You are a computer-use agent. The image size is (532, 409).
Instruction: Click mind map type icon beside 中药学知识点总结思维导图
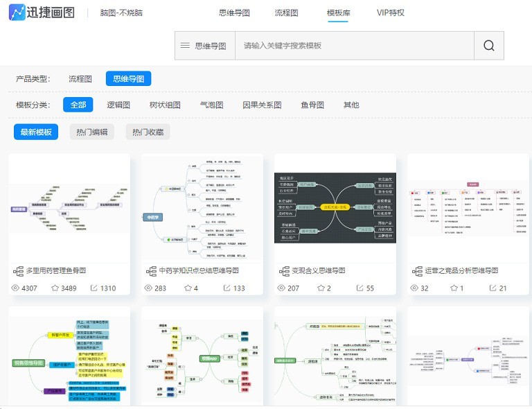pyautogui.click(x=151, y=271)
